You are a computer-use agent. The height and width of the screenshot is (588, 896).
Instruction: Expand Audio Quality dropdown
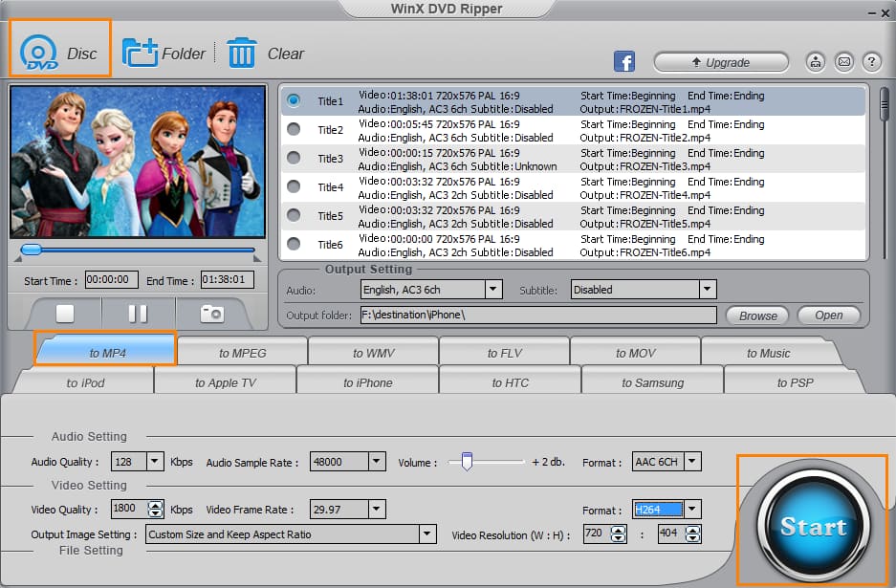(155, 461)
